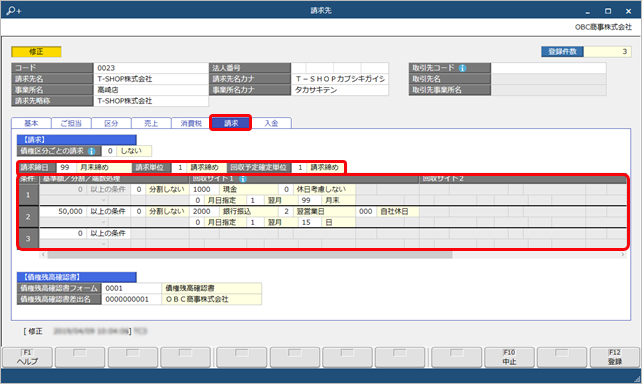Click the 月末締め label text
Viewport: 642px width, 384px height.
click(x=95, y=167)
